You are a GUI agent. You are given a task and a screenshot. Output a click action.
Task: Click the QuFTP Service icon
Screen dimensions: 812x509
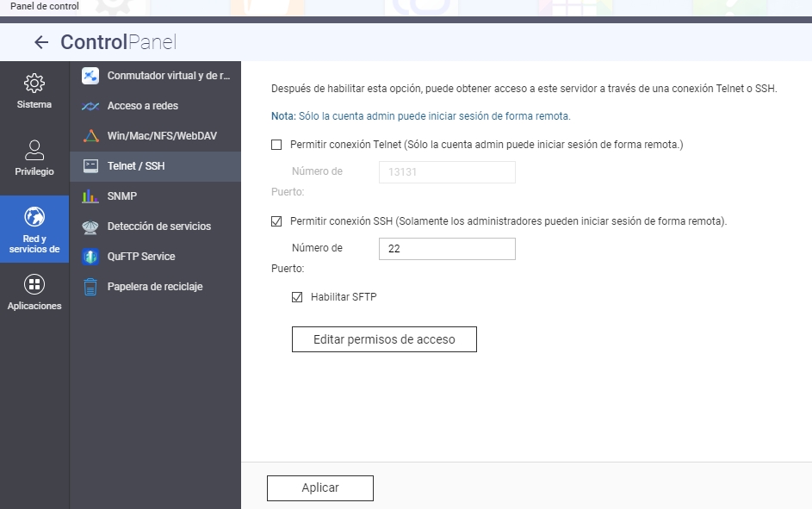pos(90,257)
